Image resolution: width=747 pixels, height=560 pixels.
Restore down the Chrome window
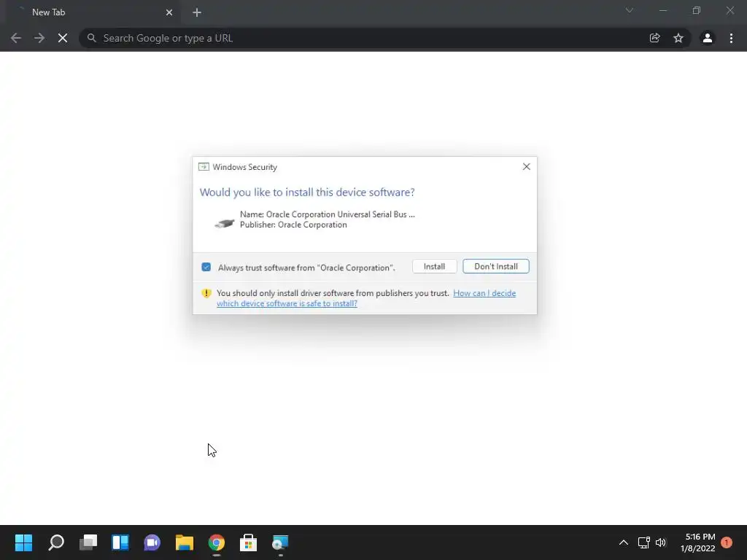click(x=697, y=10)
